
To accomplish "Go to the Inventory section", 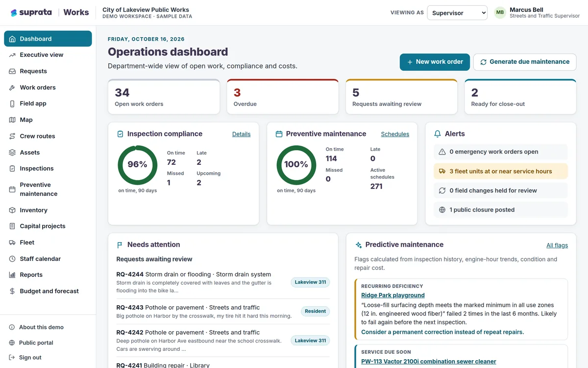I will [x=48, y=210].
